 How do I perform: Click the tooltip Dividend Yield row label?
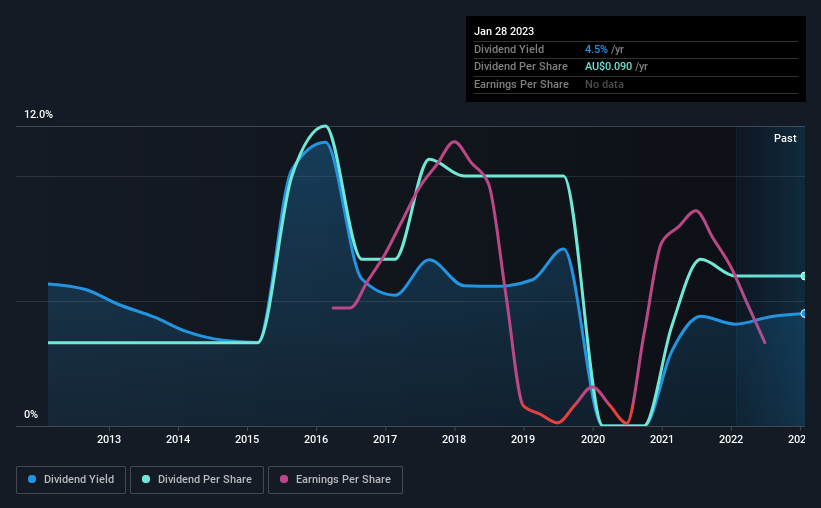point(509,49)
